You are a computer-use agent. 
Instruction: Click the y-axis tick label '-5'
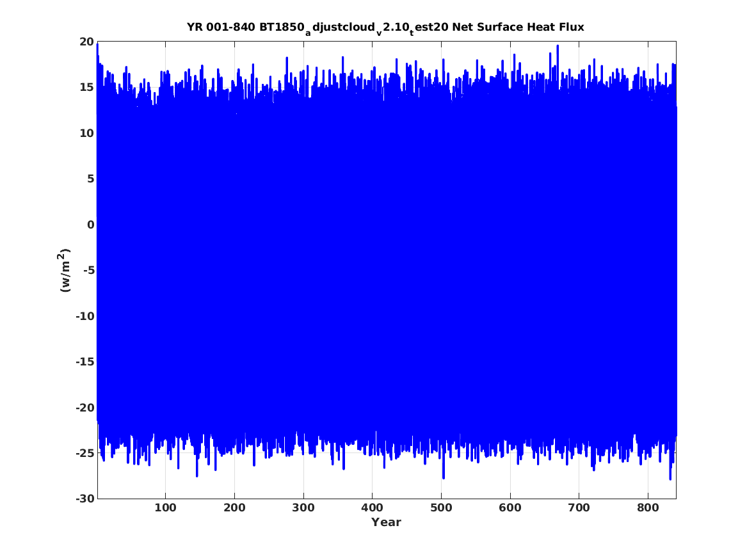[89, 271]
